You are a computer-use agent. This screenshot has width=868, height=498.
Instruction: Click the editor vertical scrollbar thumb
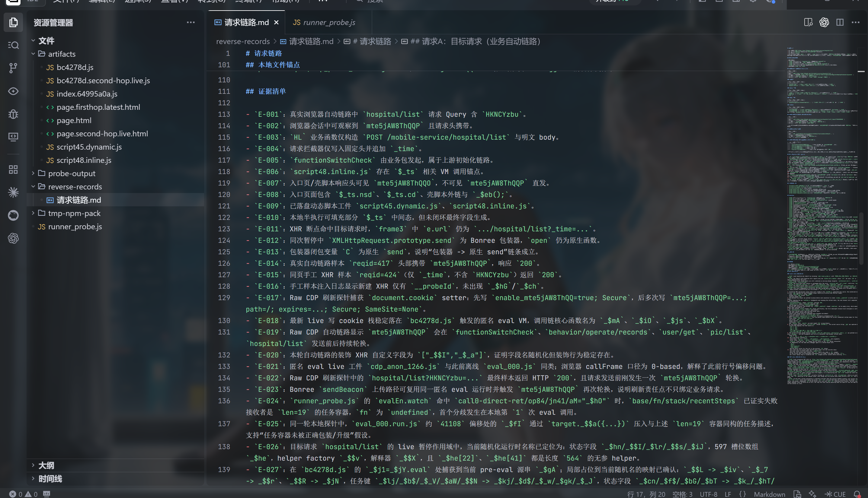pos(861,238)
